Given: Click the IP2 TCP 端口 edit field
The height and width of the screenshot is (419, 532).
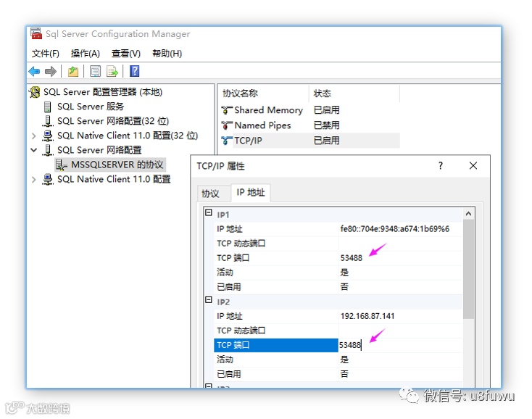Looking at the screenshot, I should [400, 345].
